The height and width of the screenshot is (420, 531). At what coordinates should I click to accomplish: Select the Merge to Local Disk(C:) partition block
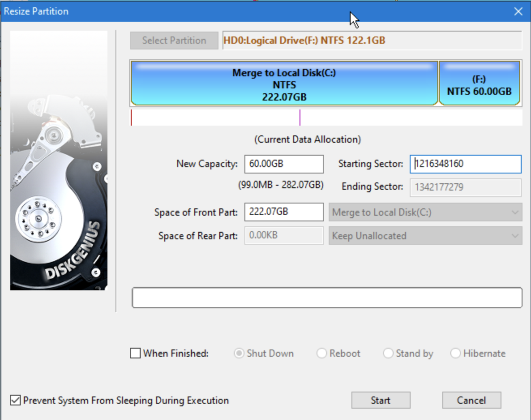283,83
